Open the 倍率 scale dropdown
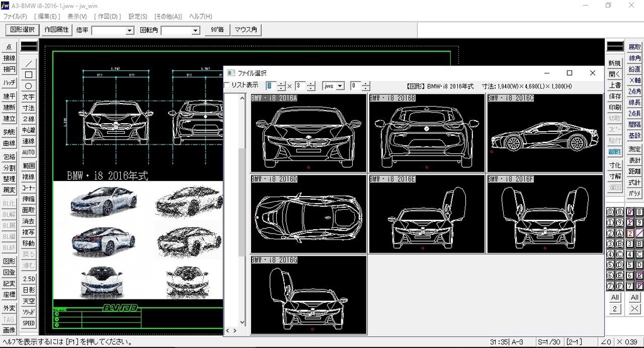 click(130, 30)
